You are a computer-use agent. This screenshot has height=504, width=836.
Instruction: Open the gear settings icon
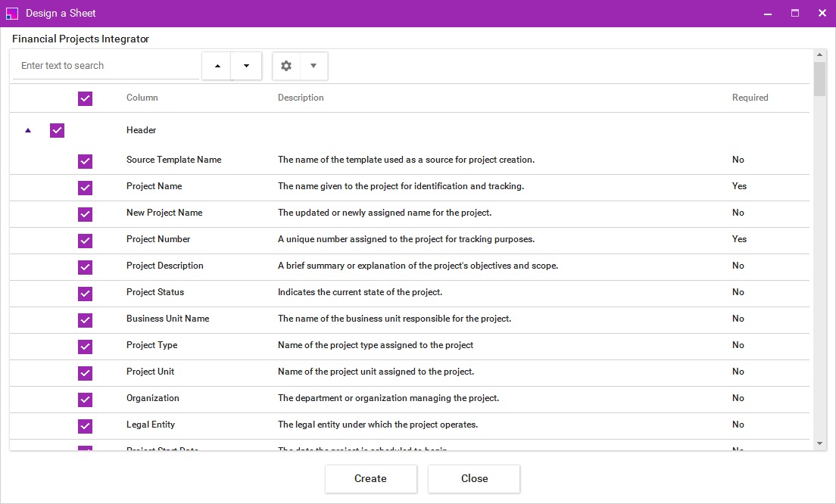click(286, 66)
